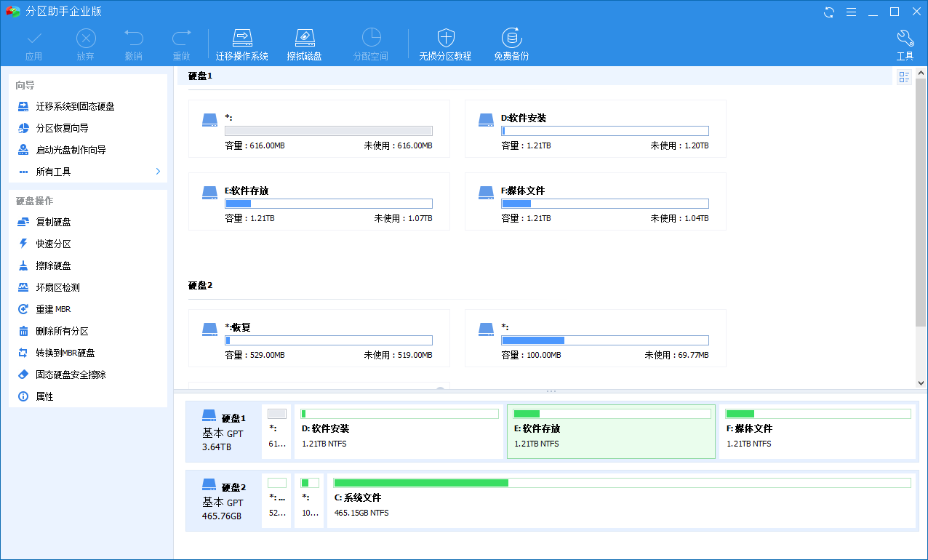
Task: Select the D:软件安装 partition card
Action: [x=595, y=129]
